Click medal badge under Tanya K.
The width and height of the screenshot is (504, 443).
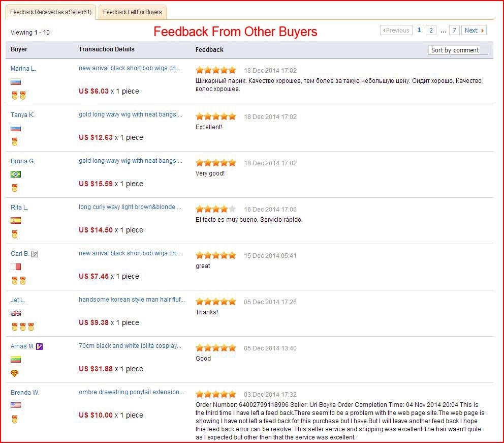(15, 142)
